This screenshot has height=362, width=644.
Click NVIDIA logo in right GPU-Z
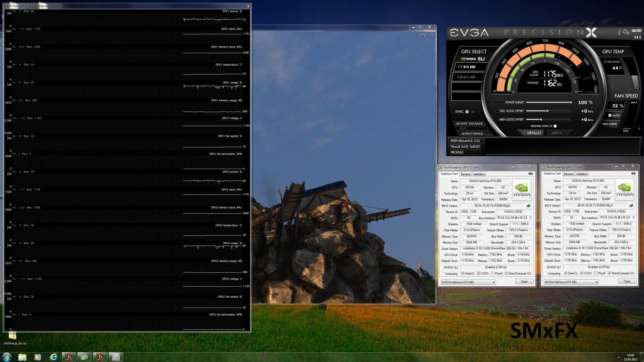pos(624,190)
